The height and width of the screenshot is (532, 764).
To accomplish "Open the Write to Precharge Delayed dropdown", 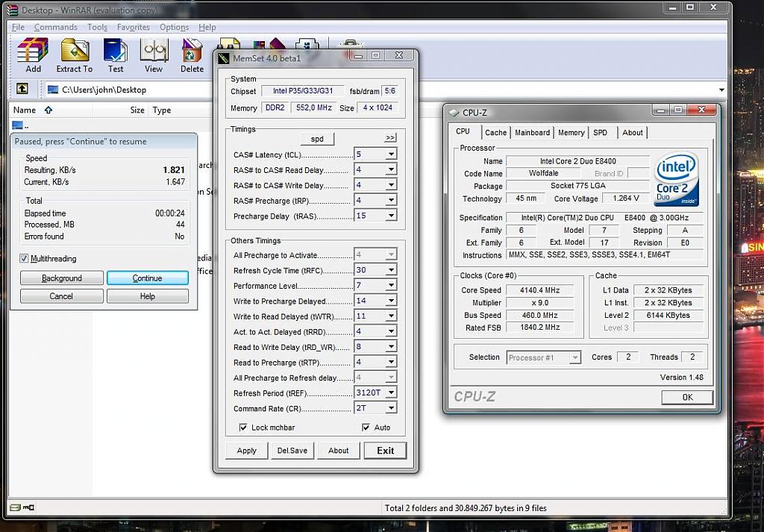I will 391,301.
